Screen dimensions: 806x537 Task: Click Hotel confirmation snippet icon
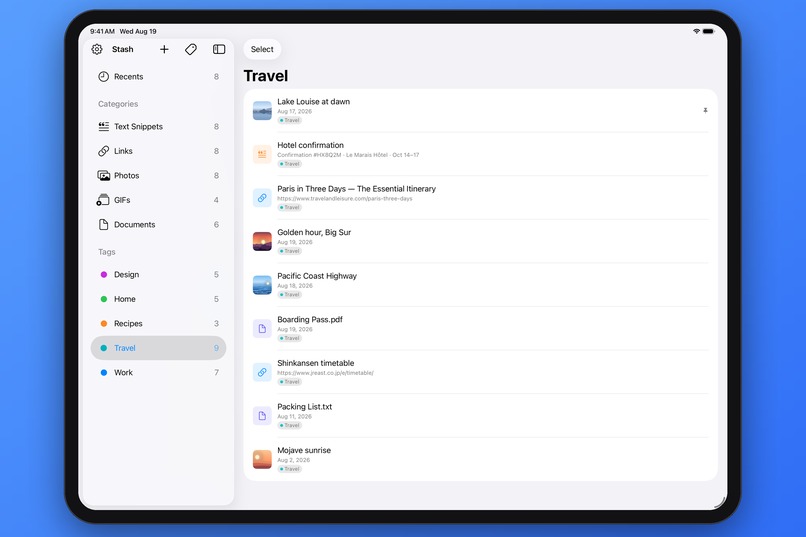pyautogui.click(x=262, y=154)
